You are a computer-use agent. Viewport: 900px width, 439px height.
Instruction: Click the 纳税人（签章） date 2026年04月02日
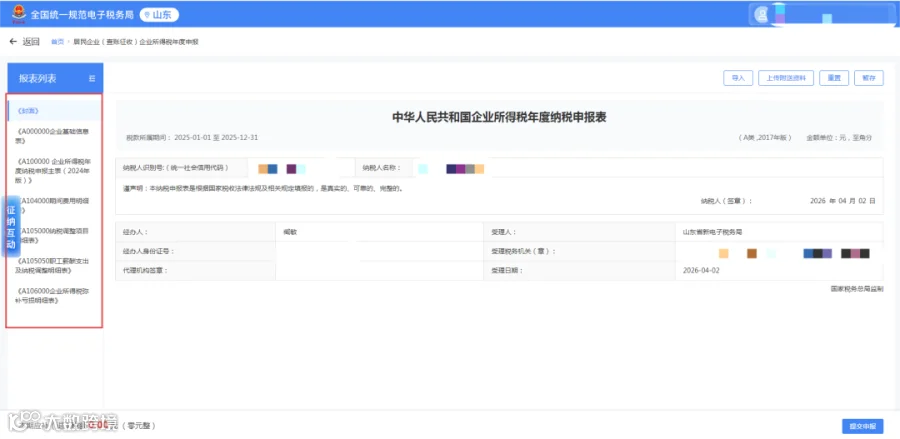pos(842,201)
